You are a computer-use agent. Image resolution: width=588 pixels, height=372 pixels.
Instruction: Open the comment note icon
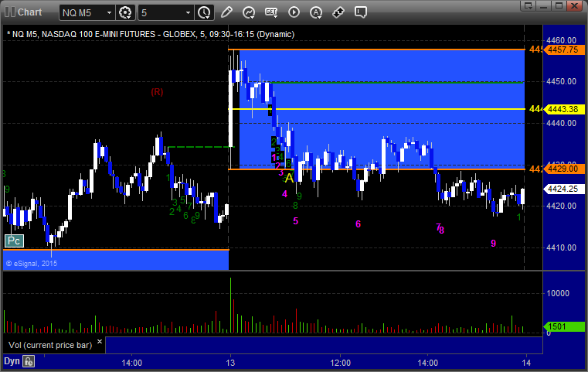pyautogui.click(x=360, y=12)
